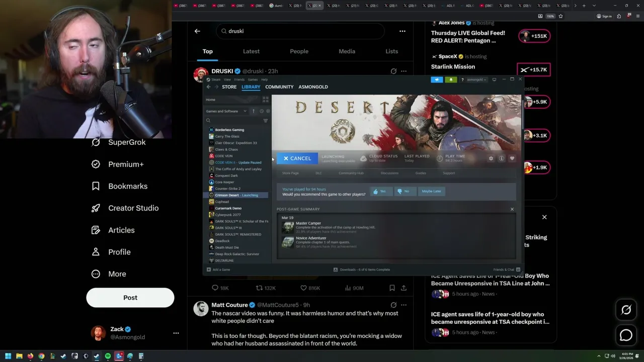Click Add a Game in Steam footer

[x=218, y=269]
